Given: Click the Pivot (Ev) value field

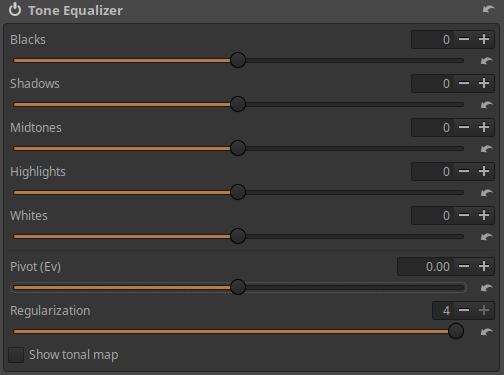Looking at the screenshot, I should [426, 266].
